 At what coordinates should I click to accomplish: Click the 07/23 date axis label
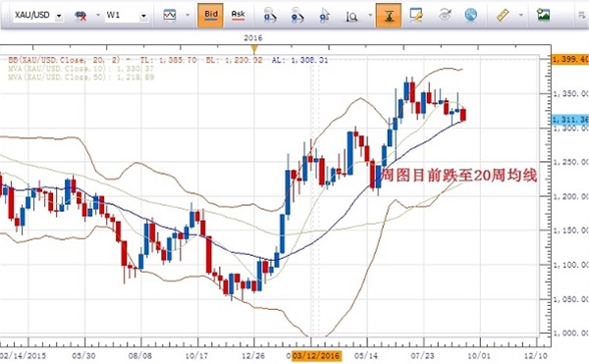tap(422, 355)
